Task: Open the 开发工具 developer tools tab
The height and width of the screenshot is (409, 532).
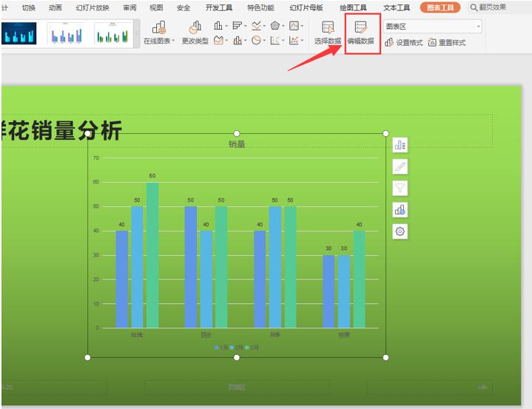Action: click(x=219, y=7)
